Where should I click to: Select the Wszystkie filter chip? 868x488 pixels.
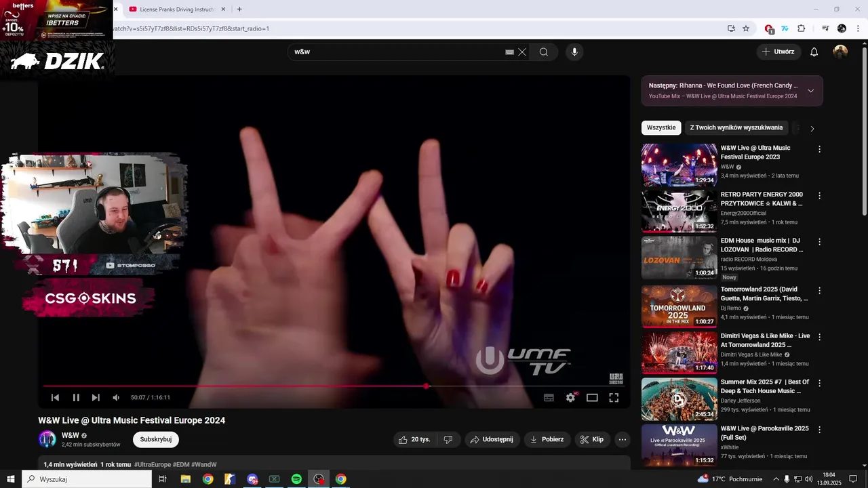661,127
